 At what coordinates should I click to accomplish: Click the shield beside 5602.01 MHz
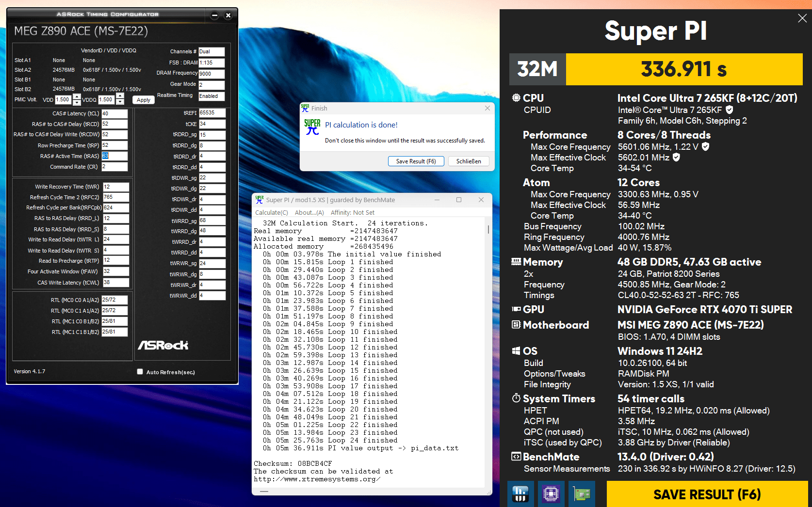(676, 157)
